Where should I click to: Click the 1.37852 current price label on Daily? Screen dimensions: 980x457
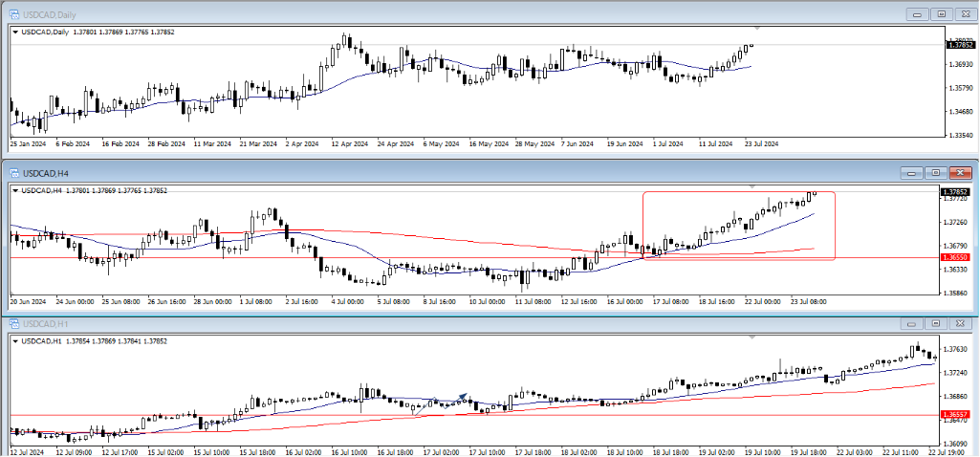[x=960, y=45]
